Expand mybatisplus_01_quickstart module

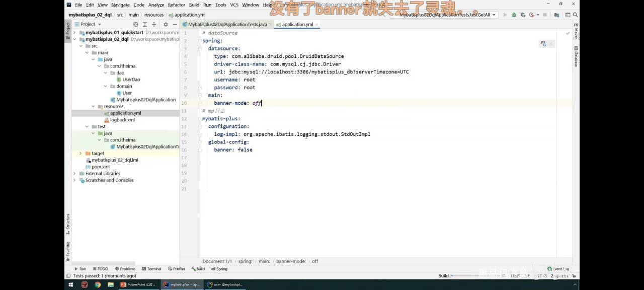[75, 32]
